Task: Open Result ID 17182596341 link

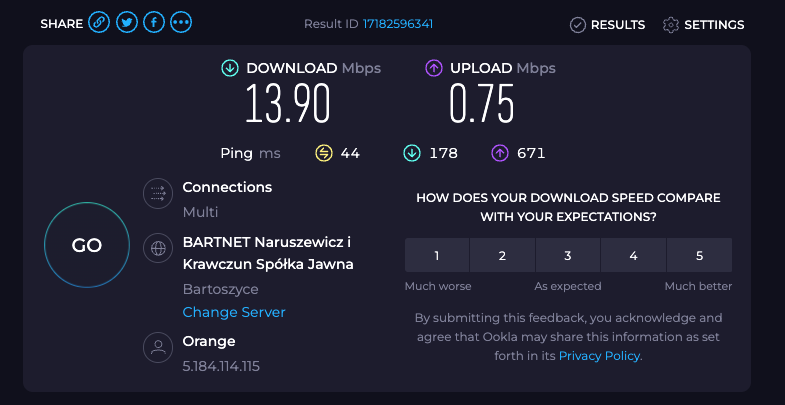Action: coord(398,24)
